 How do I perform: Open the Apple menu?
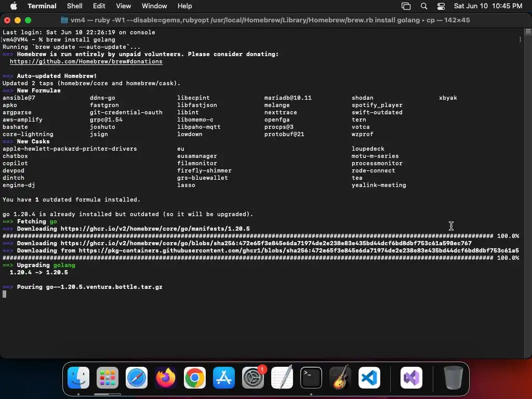pos(14,6)
